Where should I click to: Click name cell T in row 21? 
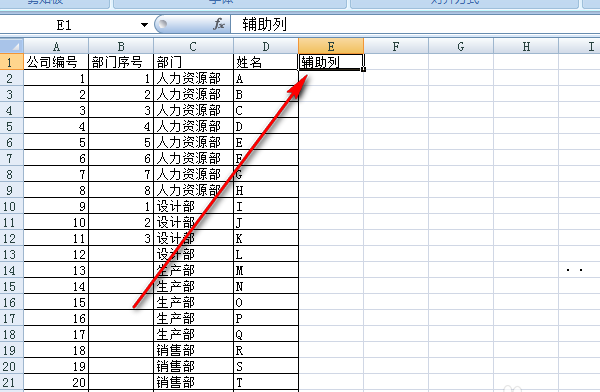[266, 382]
